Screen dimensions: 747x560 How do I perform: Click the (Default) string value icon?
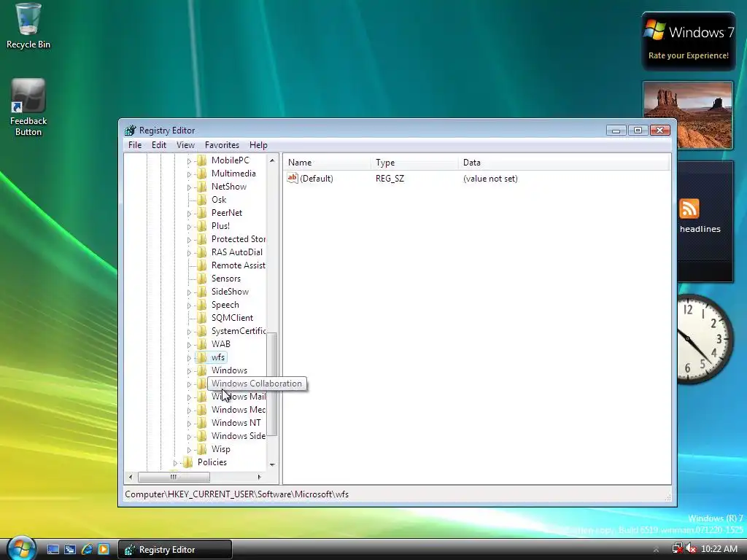point(292,178)
